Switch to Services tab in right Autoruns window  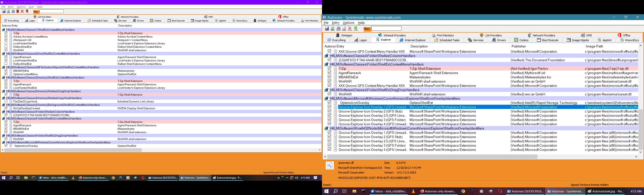(x=476, y=40)
